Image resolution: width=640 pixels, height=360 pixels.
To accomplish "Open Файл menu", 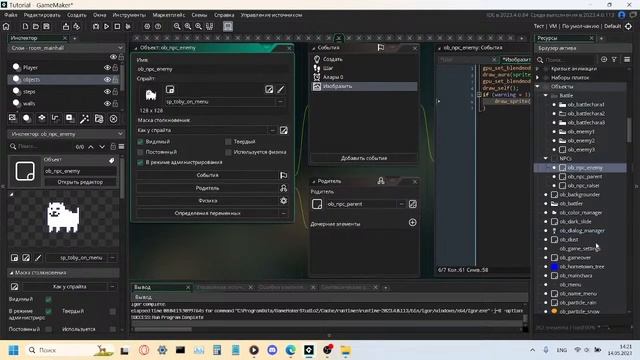I will pos(11,15).
